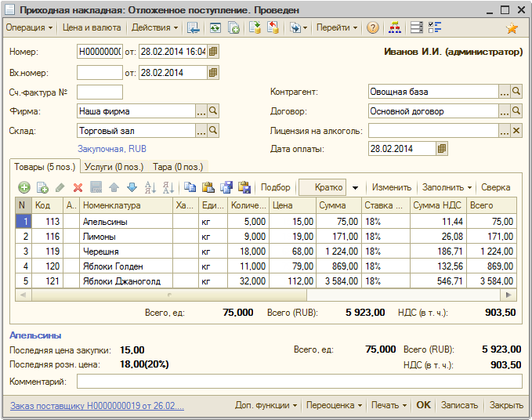The width and height of the screenshot is (532, 420).
Task: Open calendar for Дата оплаты field
Action: [442, 149]
